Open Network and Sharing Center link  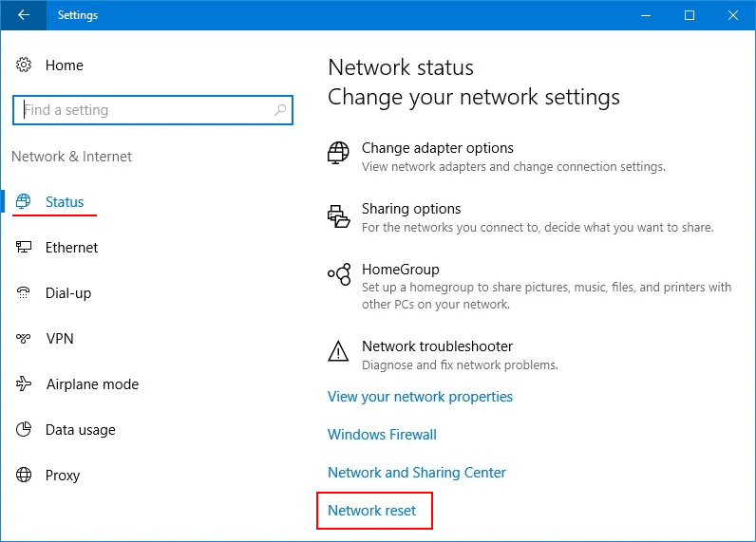[416, 473]
